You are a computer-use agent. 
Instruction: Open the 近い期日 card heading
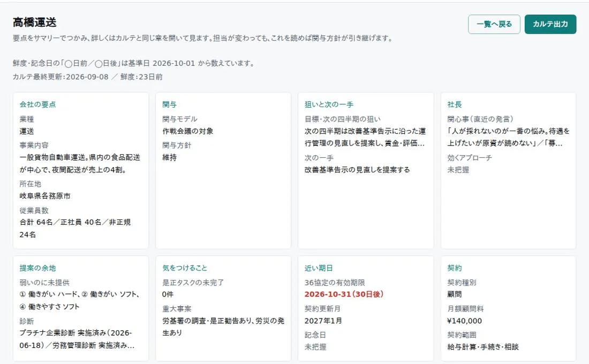319,268
